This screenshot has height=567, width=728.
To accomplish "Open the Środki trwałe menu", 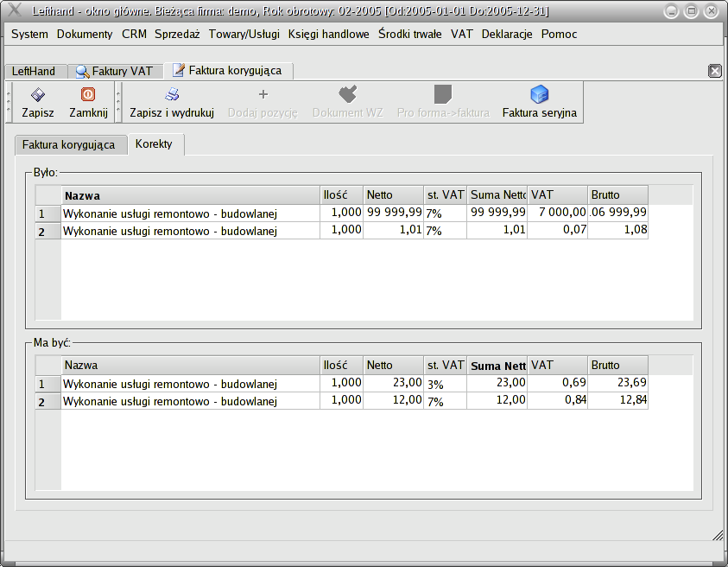I will tap(410, 34).
